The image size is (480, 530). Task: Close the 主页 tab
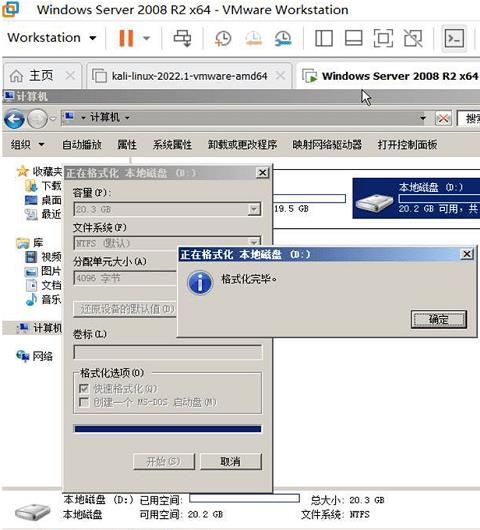click(70, 75)
